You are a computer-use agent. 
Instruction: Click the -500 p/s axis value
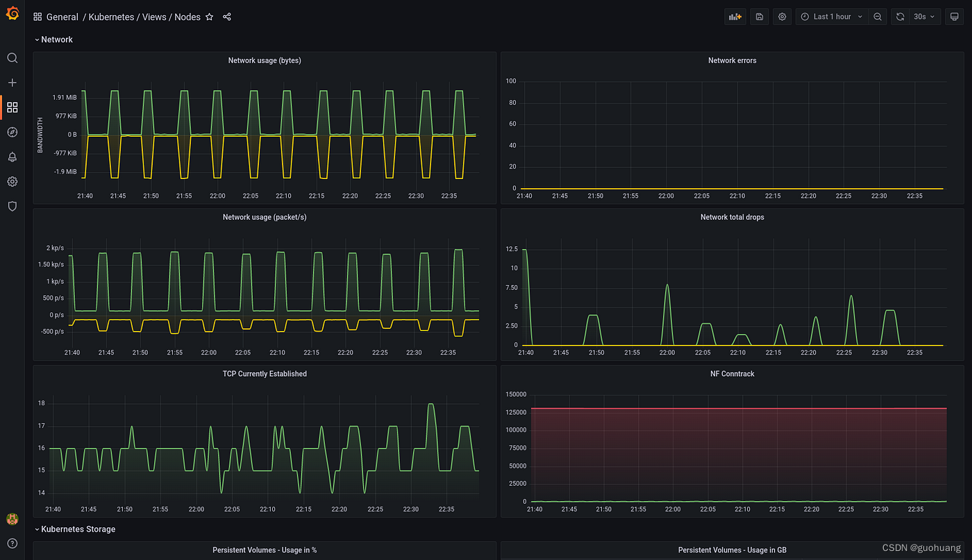pos(52,331)
